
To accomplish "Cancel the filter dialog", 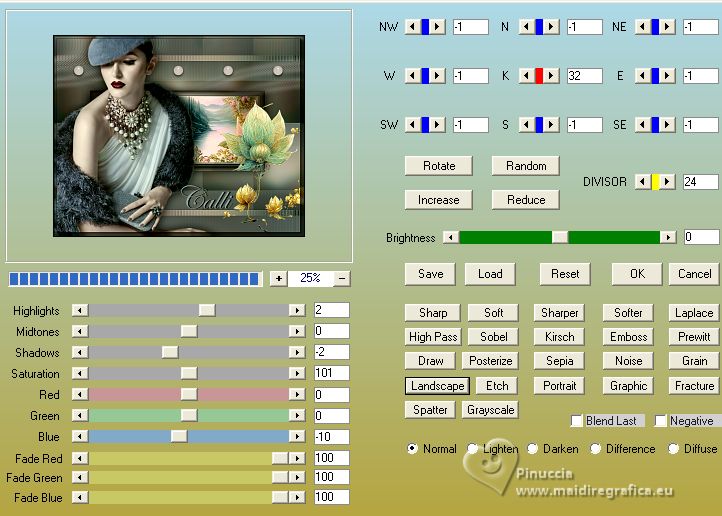I will [694, 274].
